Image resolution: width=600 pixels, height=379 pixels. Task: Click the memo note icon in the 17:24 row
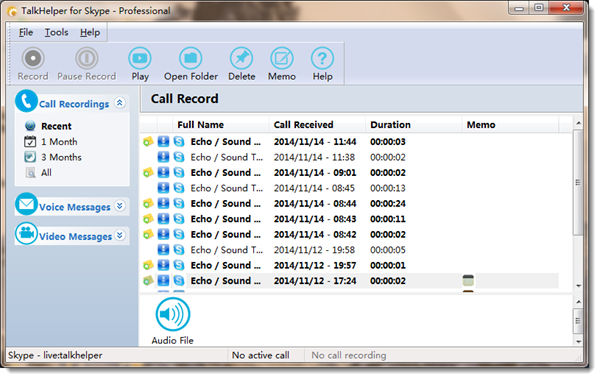(x=468, y=281)
